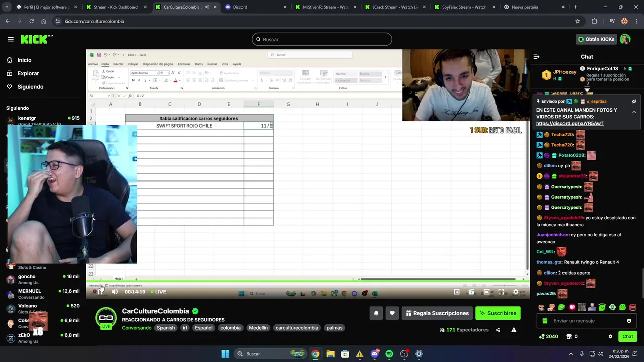Go to browser home page

44,21
